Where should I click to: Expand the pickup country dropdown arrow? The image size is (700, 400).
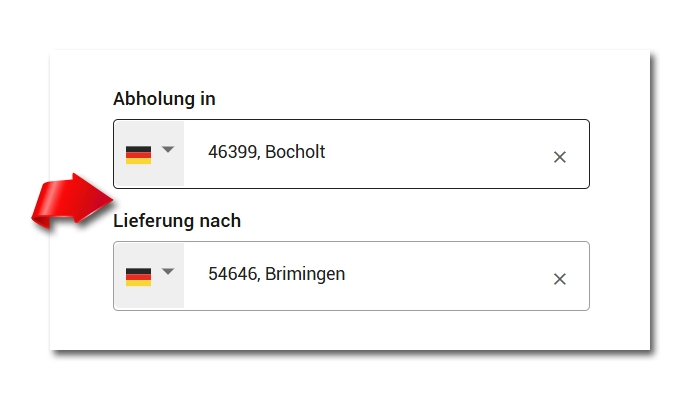tap(168, 150)
